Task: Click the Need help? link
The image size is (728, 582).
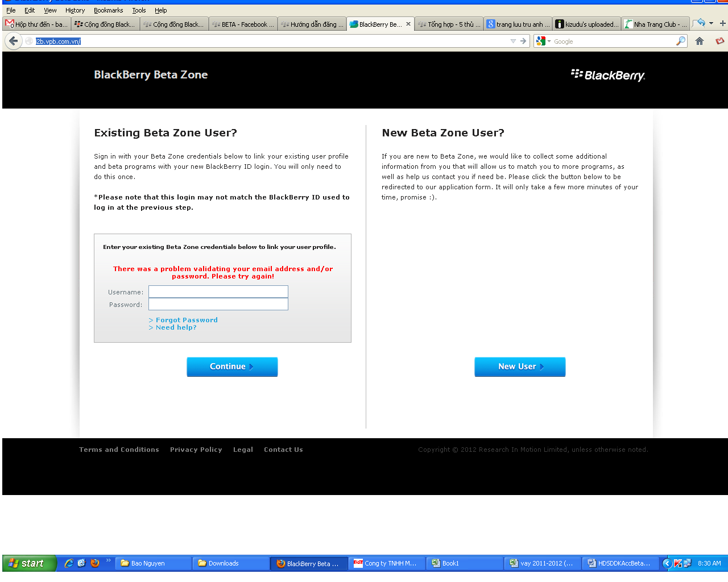Action: 176,327
